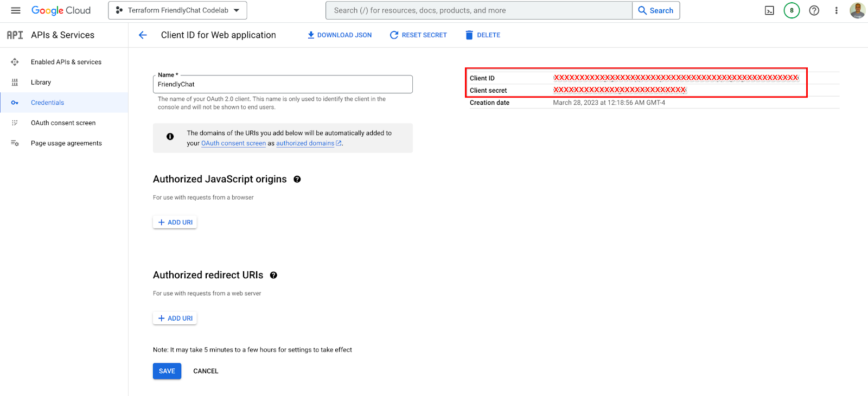This screenshot has height=396, width=868.
Task: Expand the Terraform FriendlyChat Codelab project picker
Action: (177, 10)
